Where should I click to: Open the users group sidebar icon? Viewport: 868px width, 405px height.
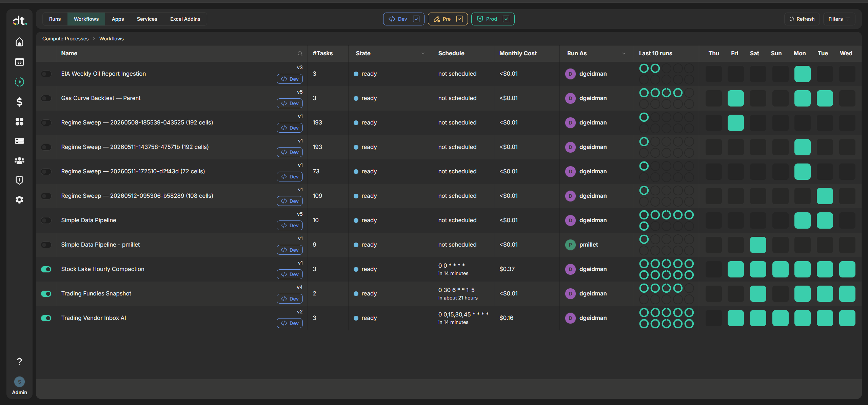point(19,160)
